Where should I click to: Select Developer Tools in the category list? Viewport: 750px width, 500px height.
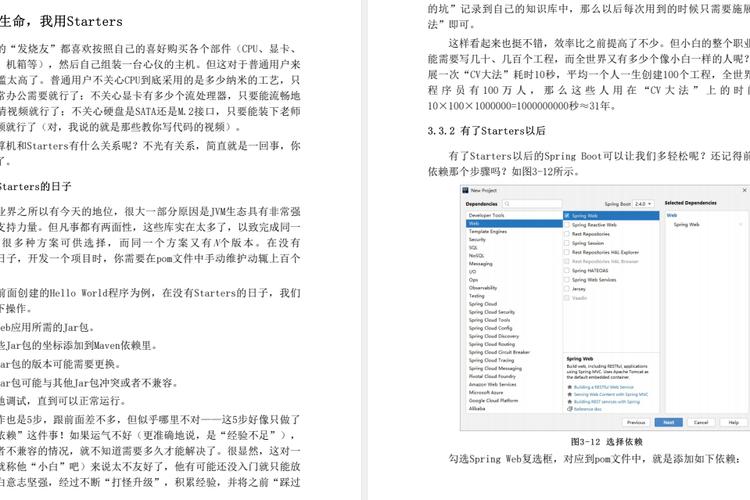487,216
